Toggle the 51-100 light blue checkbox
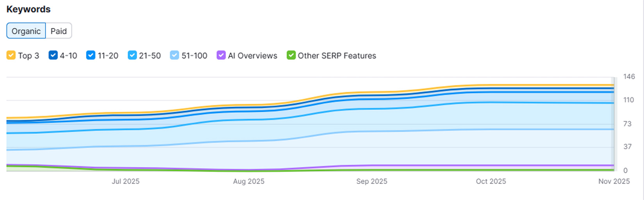644x200 pixels. click(175, 55)
